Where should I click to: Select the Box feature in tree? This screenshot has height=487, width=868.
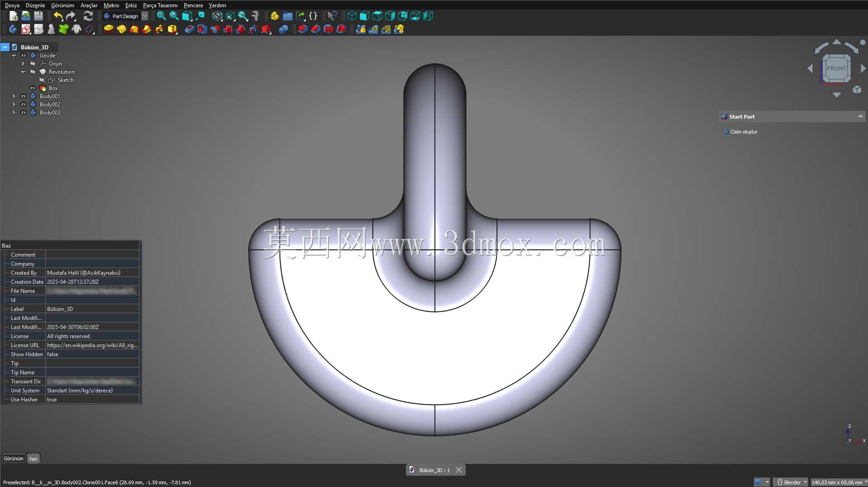point(53,88)
